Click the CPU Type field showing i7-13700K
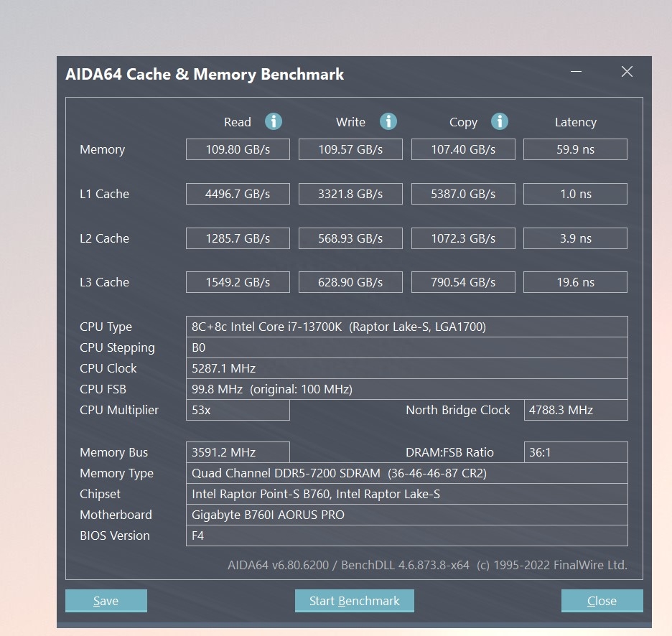The height and width of the screenshot is (636, 672). tap(406, 327)
